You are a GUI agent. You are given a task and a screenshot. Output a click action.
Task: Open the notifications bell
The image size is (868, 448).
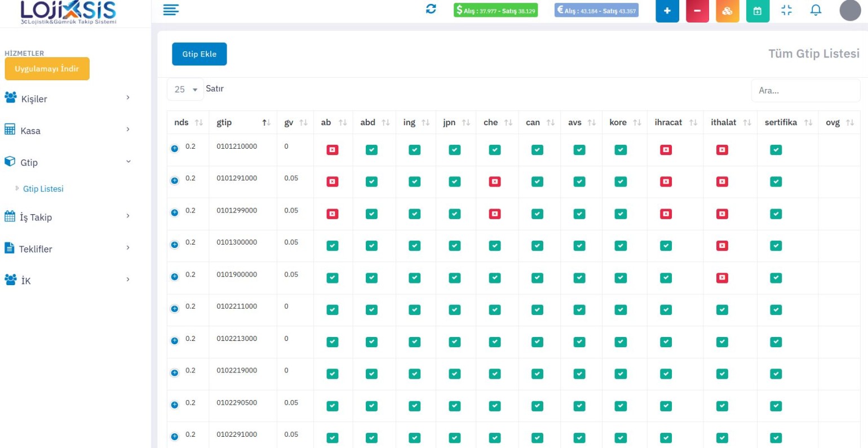(x=816, y=10)
